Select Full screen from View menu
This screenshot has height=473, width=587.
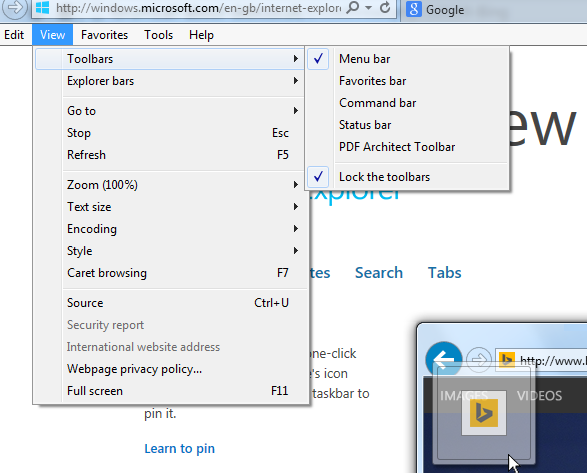click(171, 391)
